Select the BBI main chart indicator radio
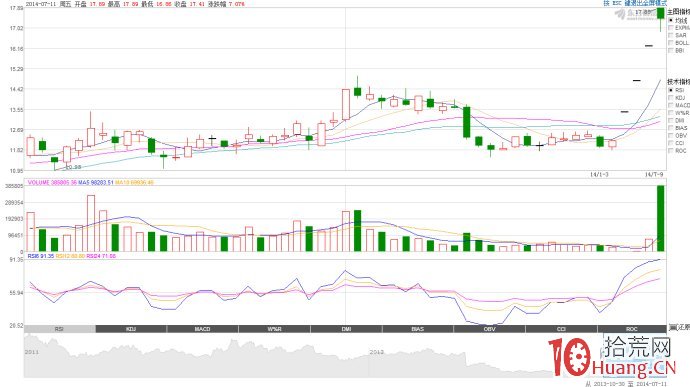This screenshot has height=387, width=690. 671,50
